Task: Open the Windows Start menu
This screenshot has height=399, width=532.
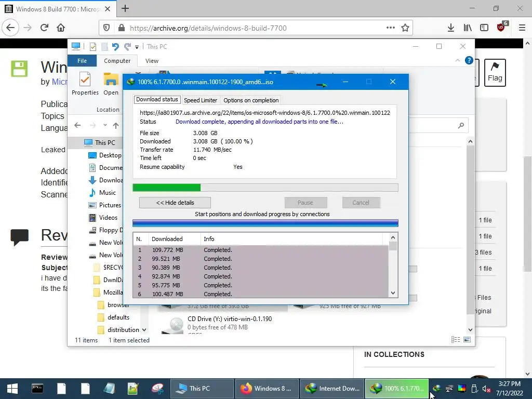Action: [x=12, y=389]
